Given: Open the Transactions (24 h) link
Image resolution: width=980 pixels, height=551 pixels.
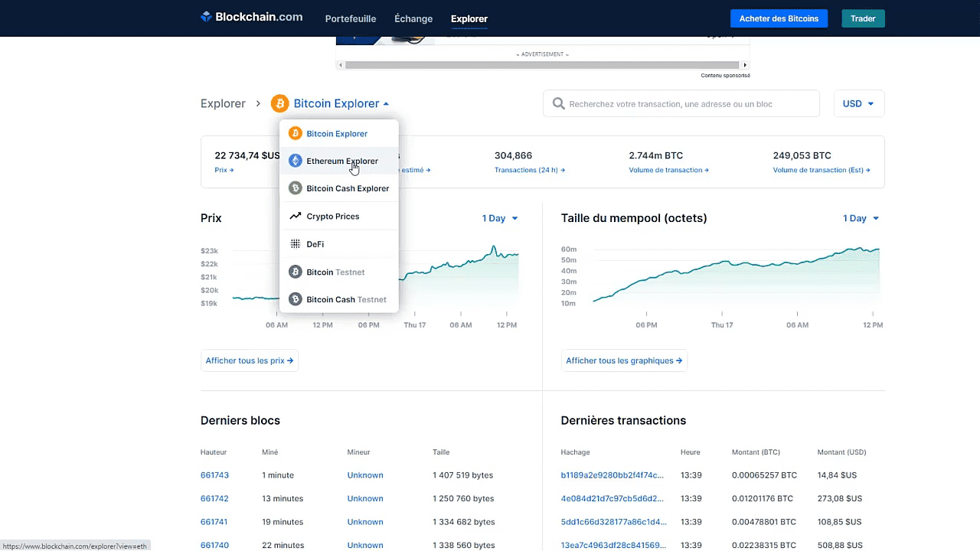Looking at the screenshot, I should tap(530, 170).
